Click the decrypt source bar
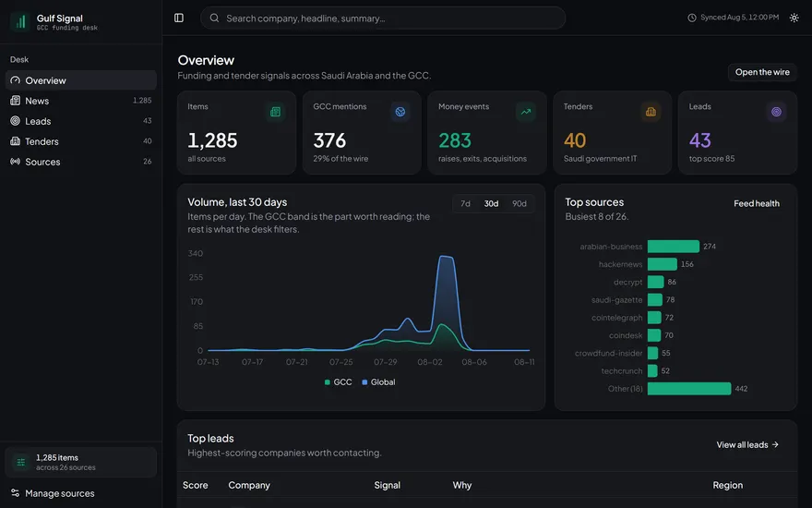Viewport: 812px width, 508px height. [x=656, y=282]
